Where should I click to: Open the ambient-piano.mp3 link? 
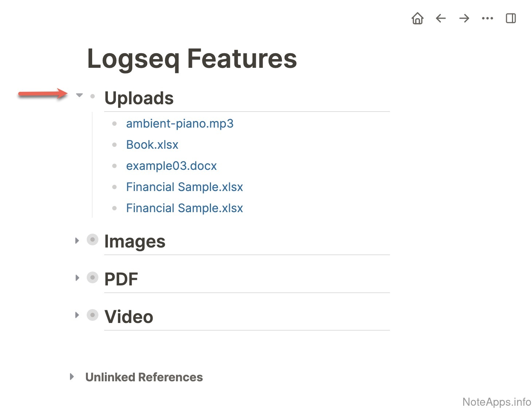180,124
